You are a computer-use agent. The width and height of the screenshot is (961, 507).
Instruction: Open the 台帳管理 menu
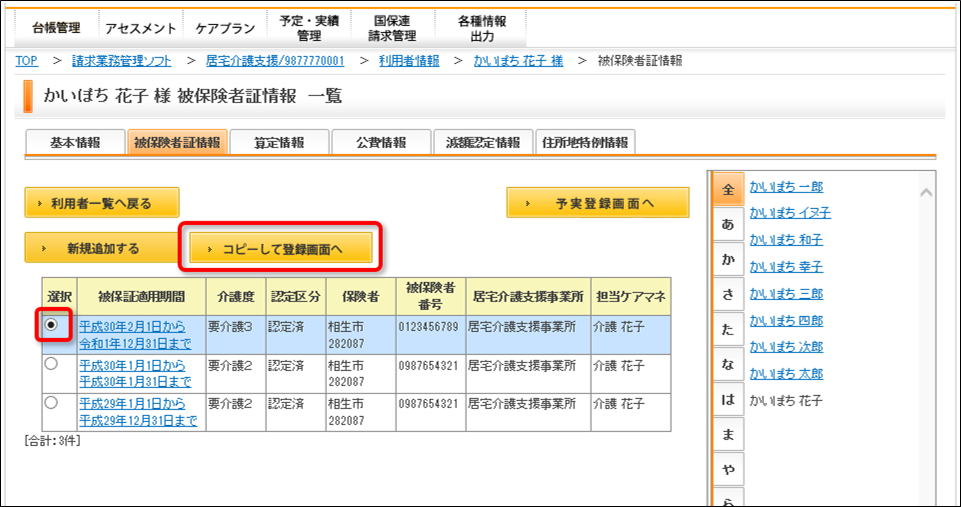56,28
